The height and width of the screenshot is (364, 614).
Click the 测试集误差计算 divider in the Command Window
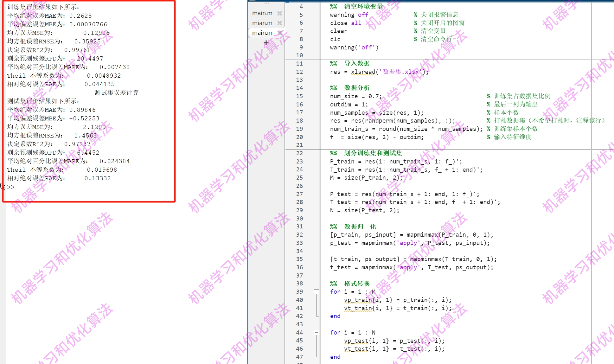click(x=117, y=93)
